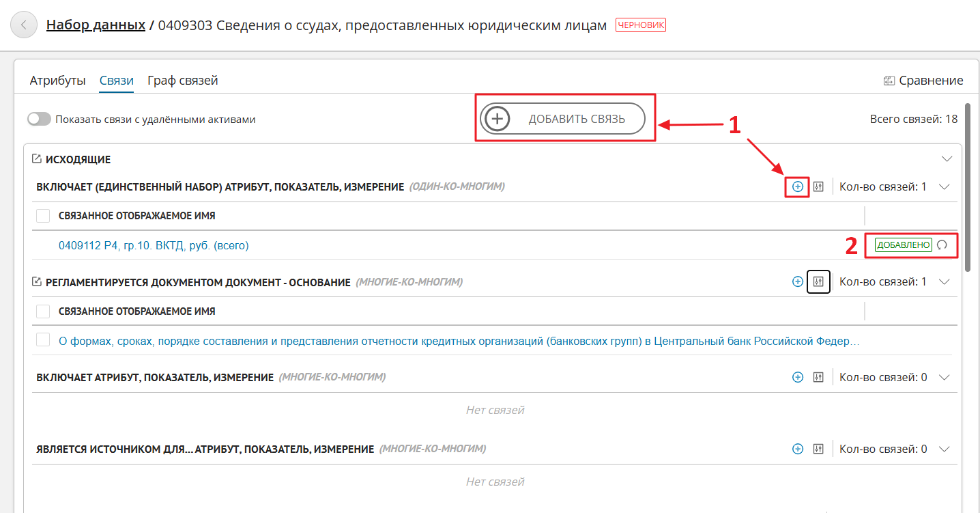Open filter settings for single-set attribute section

pyautogui.click(x=818, y=186)
